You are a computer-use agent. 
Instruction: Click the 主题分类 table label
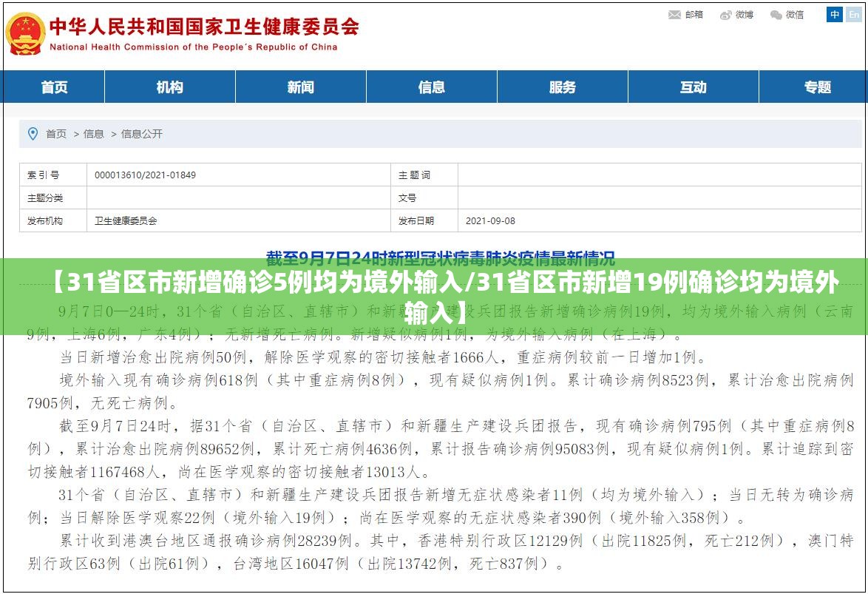[45, 198]
